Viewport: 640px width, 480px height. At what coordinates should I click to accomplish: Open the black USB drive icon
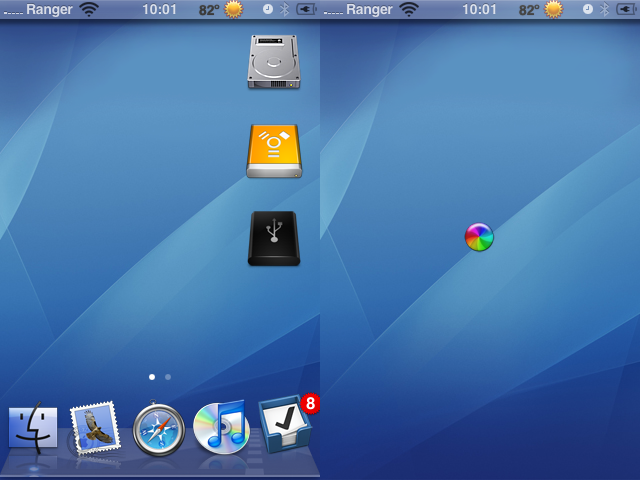274,238
